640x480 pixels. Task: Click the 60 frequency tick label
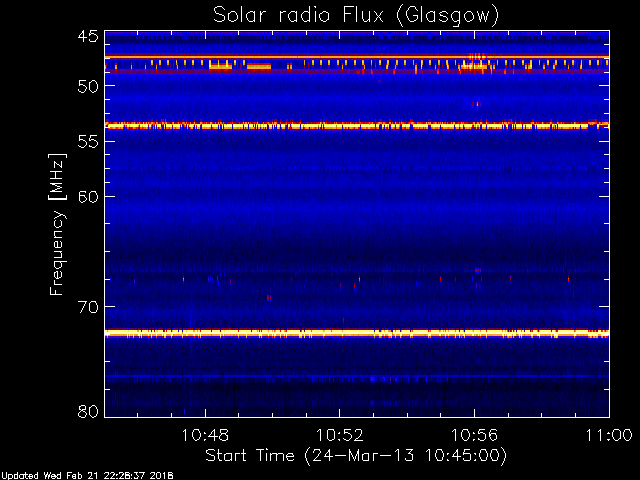click(x=88, y=197)
